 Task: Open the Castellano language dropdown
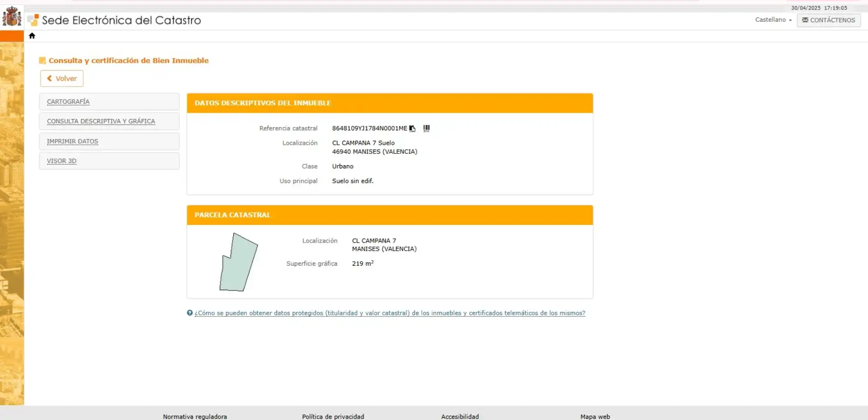tap(774, 20)
